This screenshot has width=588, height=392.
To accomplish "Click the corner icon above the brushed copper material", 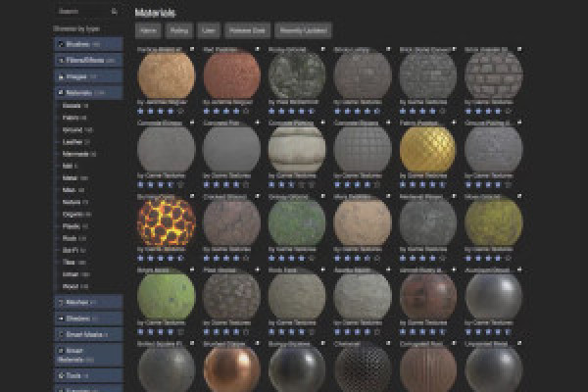I will tap(257, 343).
